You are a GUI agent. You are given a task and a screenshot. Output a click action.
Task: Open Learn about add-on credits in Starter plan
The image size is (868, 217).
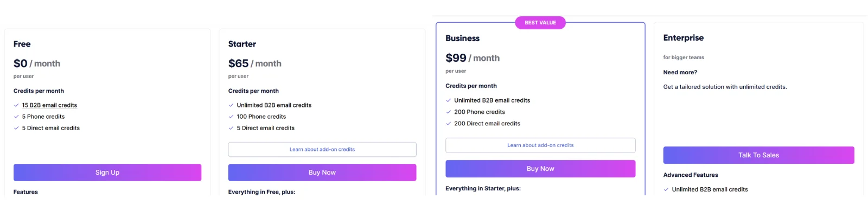[322, 149]
